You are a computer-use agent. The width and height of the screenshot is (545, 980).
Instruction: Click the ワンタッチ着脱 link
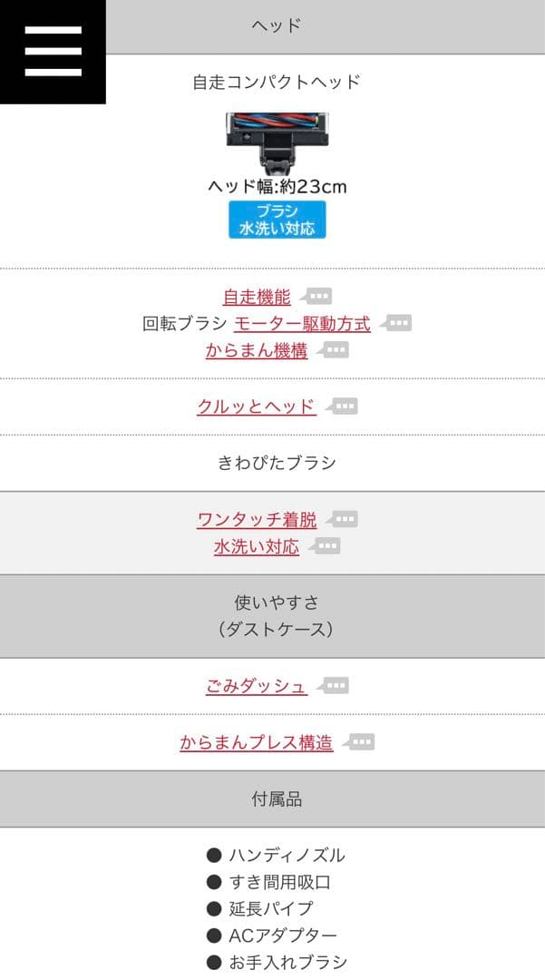coord(257,520)
